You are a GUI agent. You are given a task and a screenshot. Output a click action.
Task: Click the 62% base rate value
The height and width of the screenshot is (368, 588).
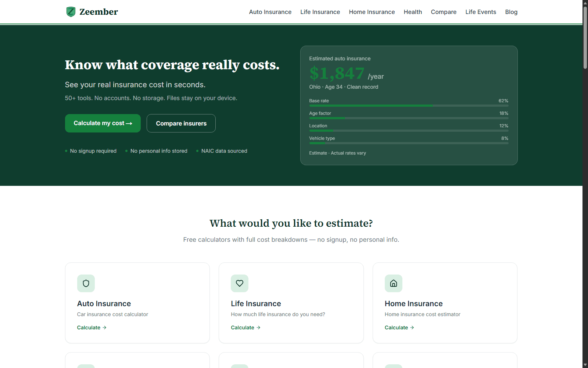pyautogui.click(x=503, y=101)
